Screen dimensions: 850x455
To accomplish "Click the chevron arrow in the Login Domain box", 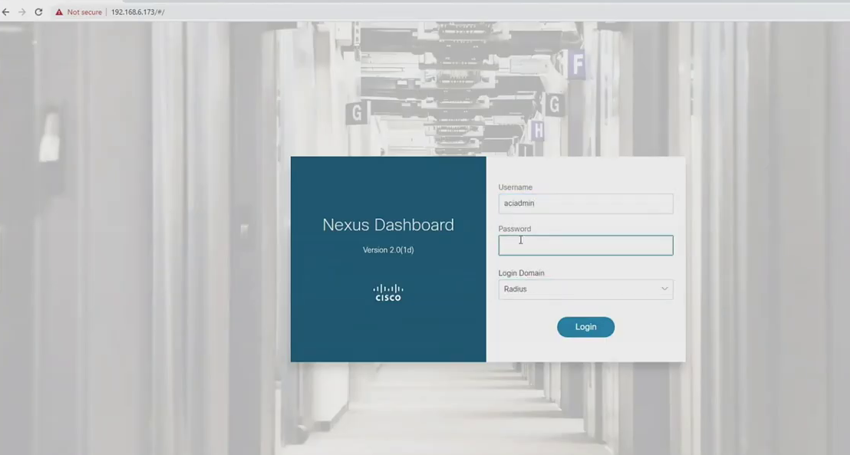I will click(x=664, y=289).
